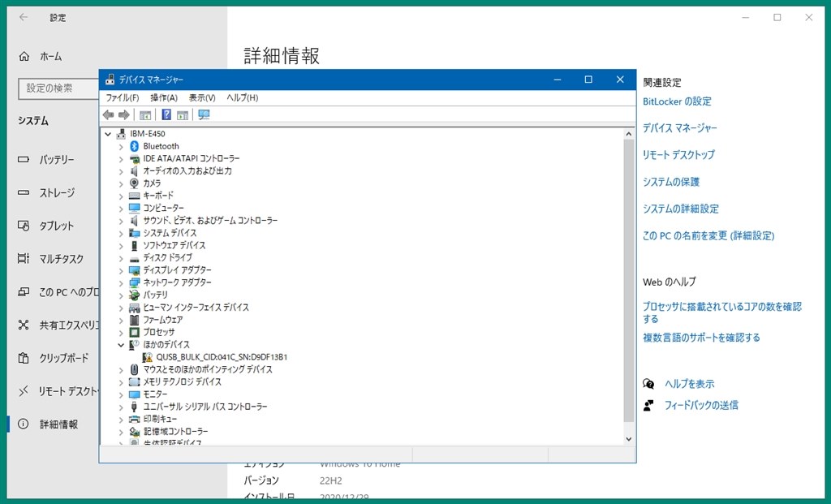The width and height of the screenshot is (831, 504).
Task: Select the 印刷キュー printer icon
Action: point(135,420)
